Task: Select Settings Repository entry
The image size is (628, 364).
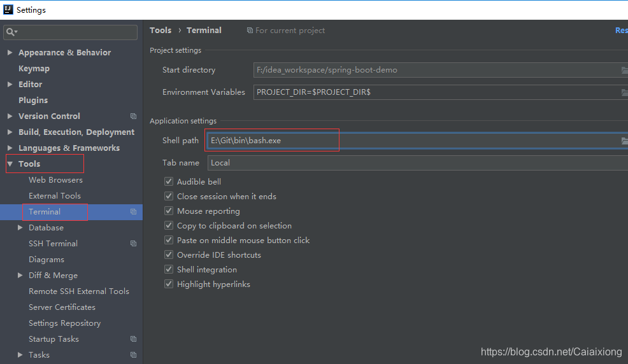Action: point(65,323)
